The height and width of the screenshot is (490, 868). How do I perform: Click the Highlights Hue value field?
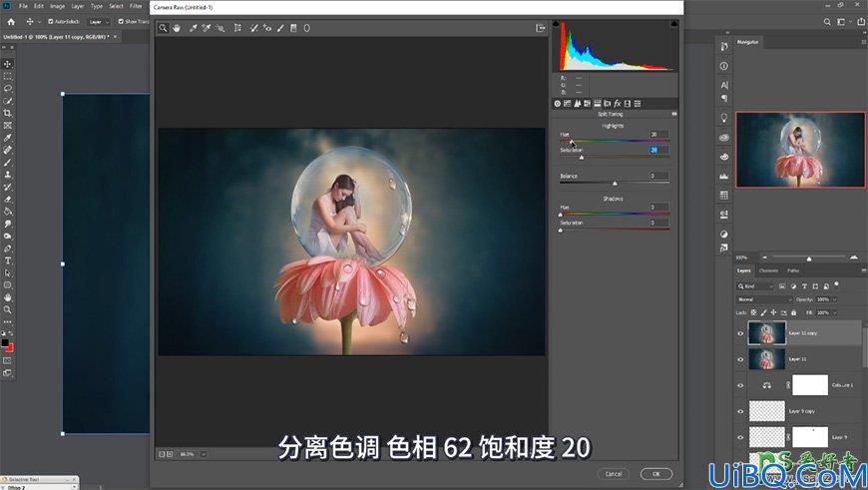pyautogui.click(x=658, y=135)
